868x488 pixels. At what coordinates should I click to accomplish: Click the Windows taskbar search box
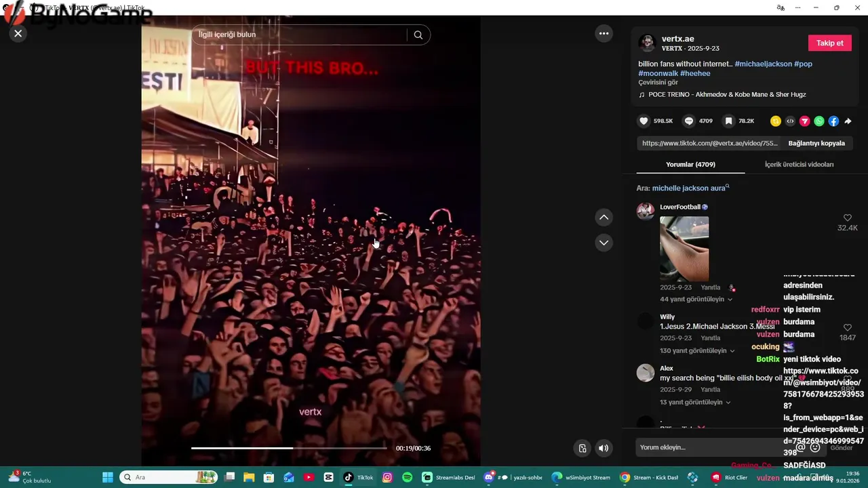click(x=168, y=477)
